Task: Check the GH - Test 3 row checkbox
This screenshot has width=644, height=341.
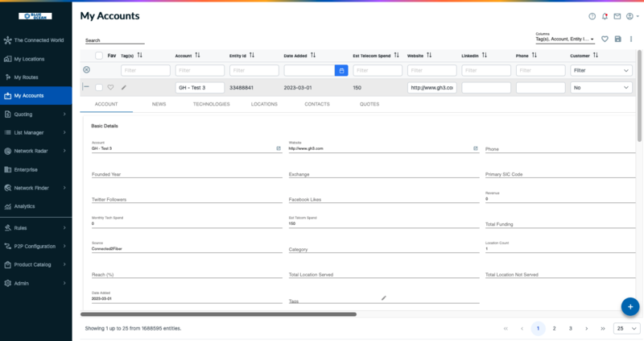Action: click(x=99, y=87)
